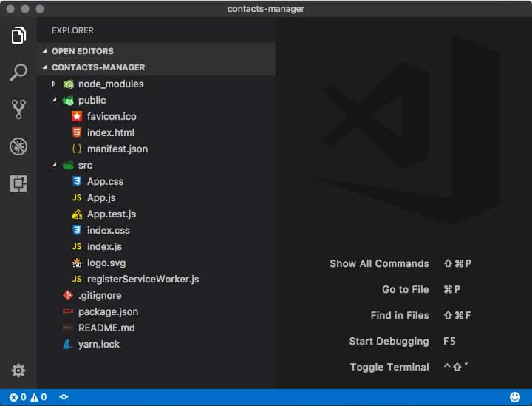Open the Debug view in activity bar

(x=18, y=146)
